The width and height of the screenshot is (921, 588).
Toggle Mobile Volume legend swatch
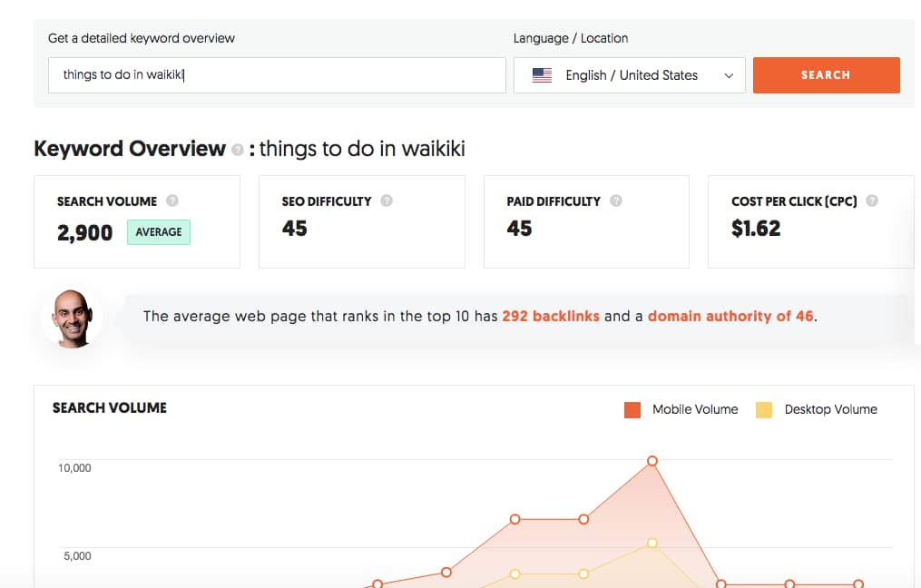coord(632,410)
